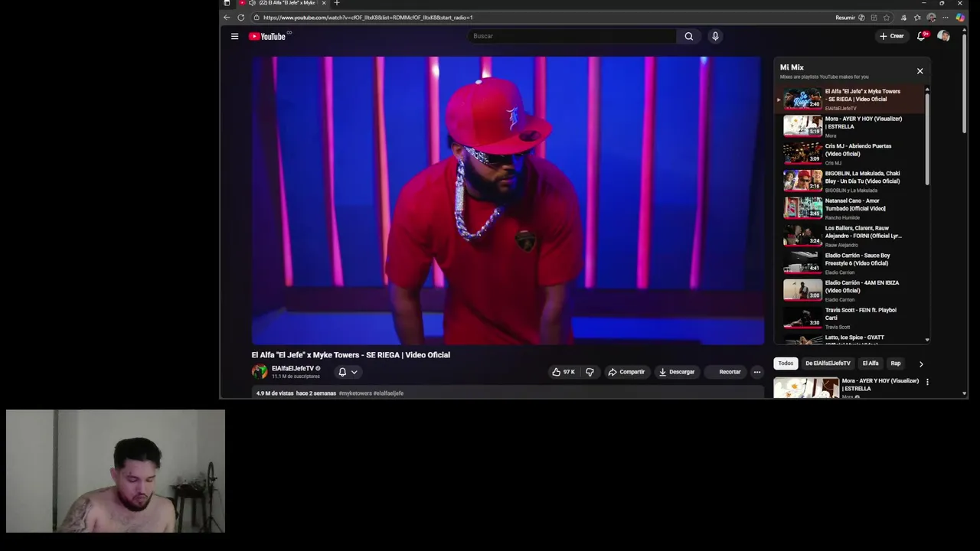980x551 pixels.
Task: Open browser settings three-dot menu
Action: coord(946,17)
